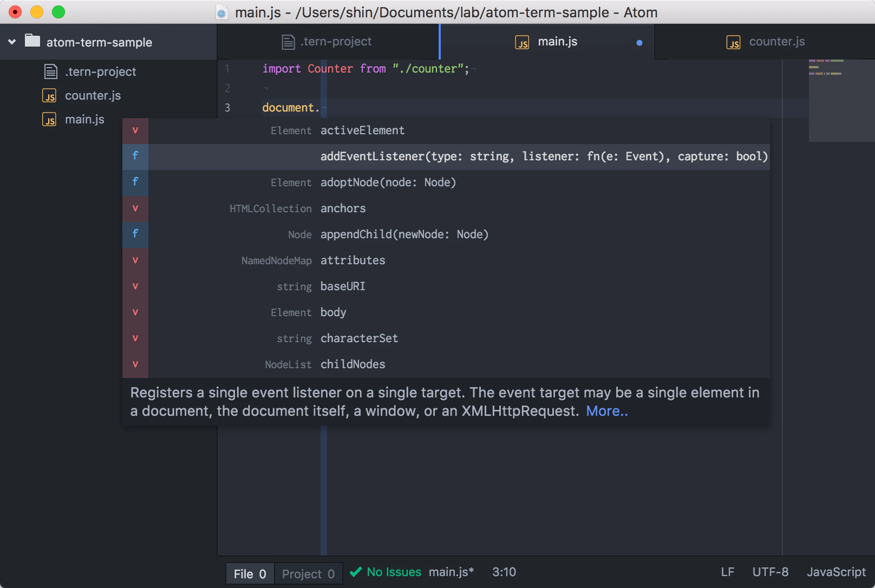
Task: Open .tern-project from the tree view
Action: pos(101,71)
